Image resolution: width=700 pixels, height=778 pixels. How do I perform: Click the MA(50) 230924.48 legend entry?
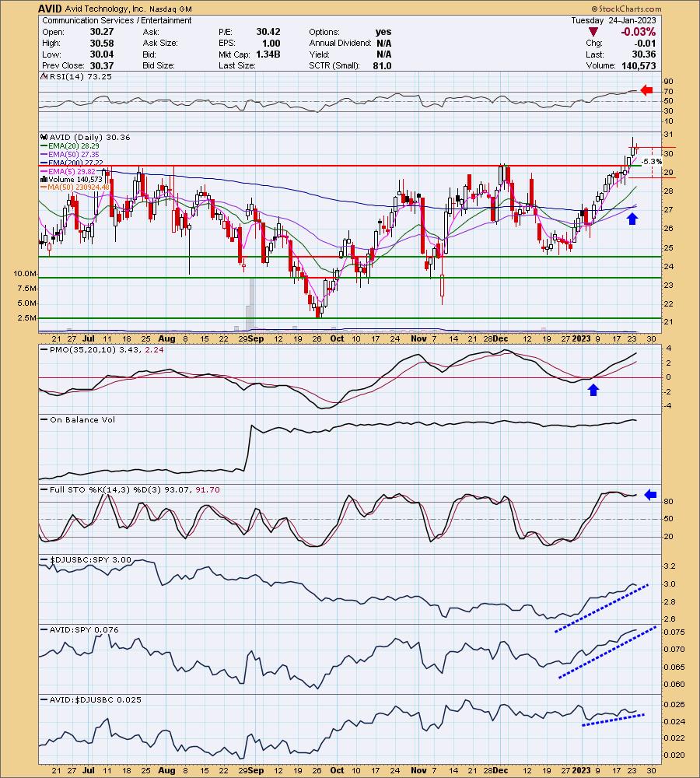point(79,187)
